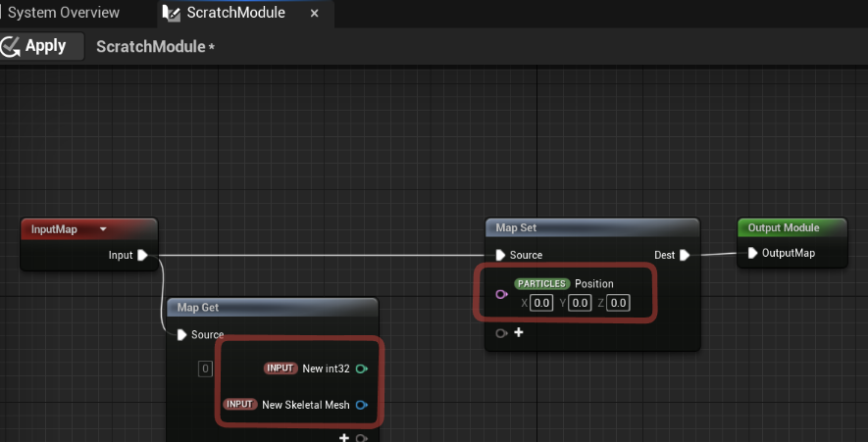Click the InputMap Input output pin
This screenshot has height=442, width=868.
point(142,255)
